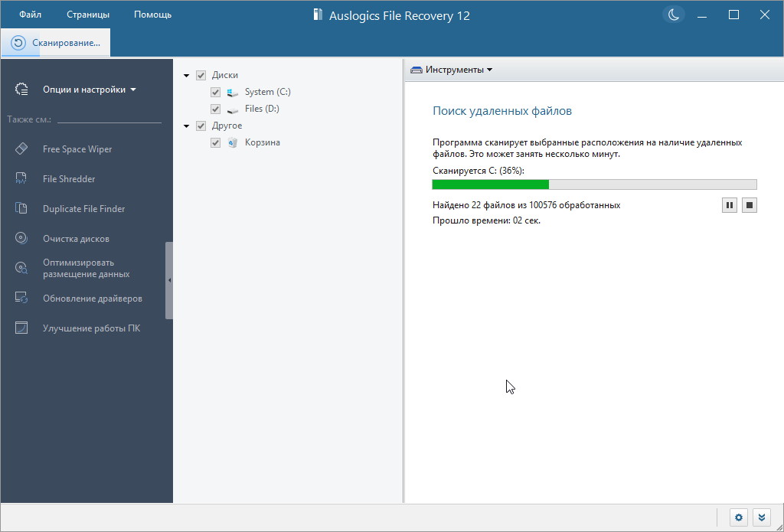This screenshot has width=784, height=532.
Task: Open File Shredder tool
Action: point(69,179)
